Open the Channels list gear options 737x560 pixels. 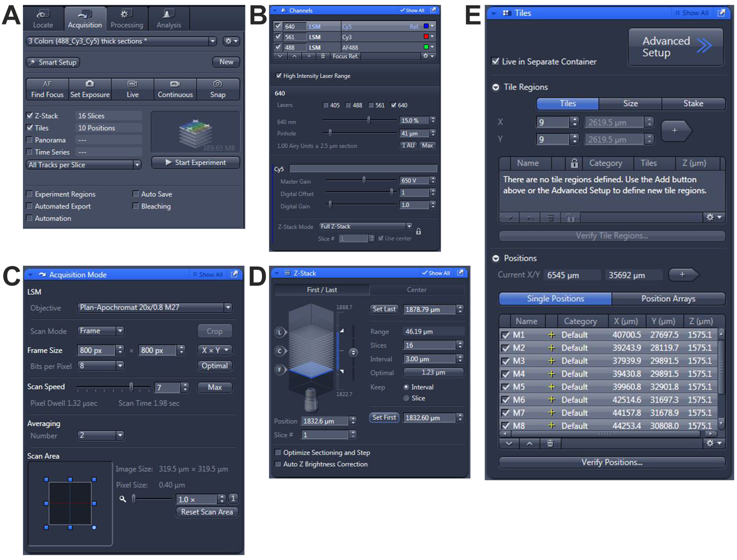(428, 56)
